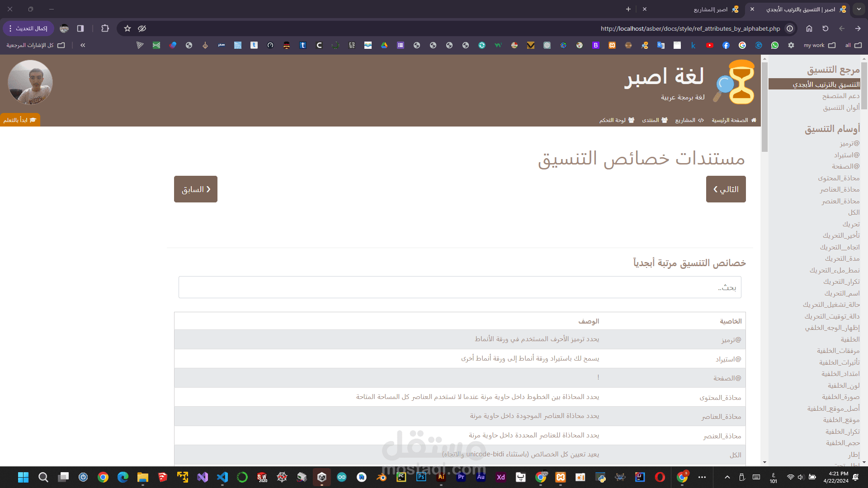Screen dimensions: 868x488
Task: Open the WhatsApp bookmark
Action: point(775,45)
